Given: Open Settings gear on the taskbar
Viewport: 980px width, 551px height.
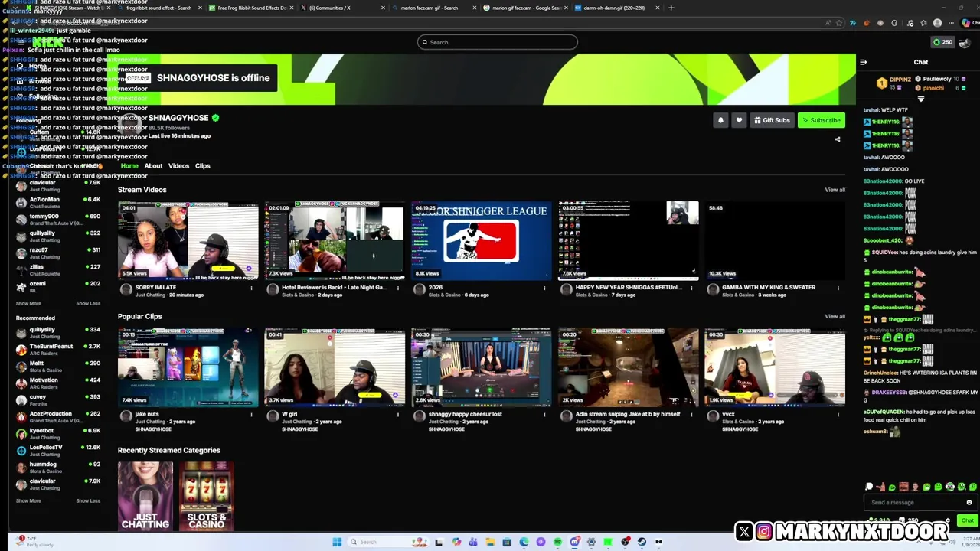Looking at the screenshot, I should click(591, 542).
